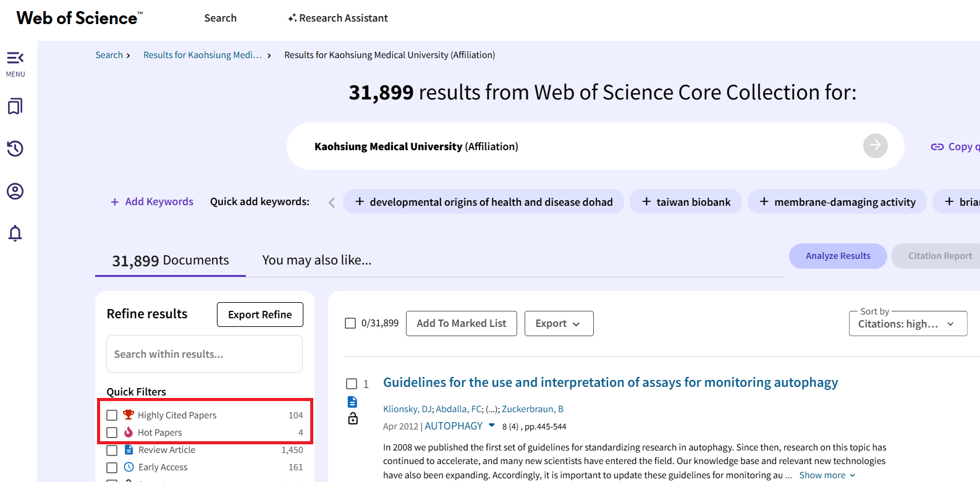Click Add To Marked List button
The width and height of the screenshot is (980, 482).
(x=462, y=323)
